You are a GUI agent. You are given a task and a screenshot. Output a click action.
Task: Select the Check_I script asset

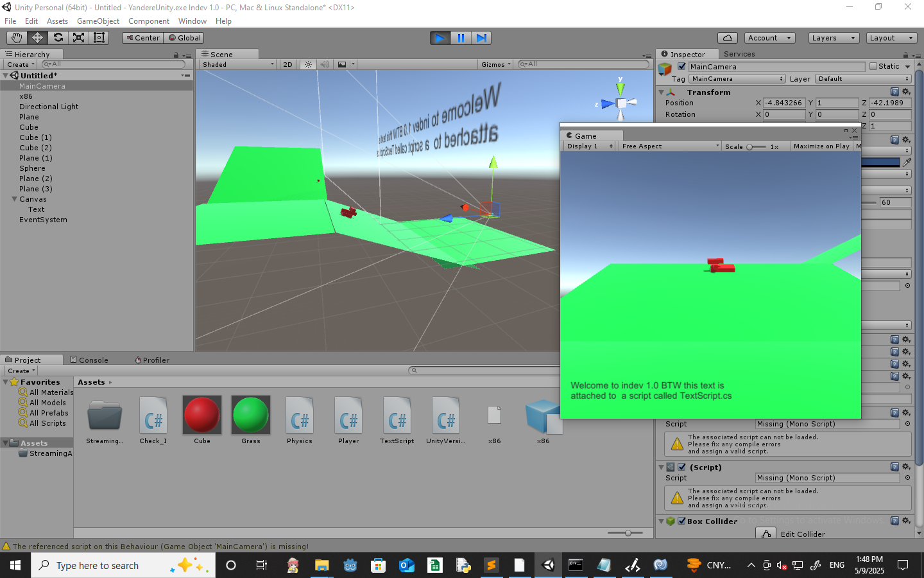[153, 420]
